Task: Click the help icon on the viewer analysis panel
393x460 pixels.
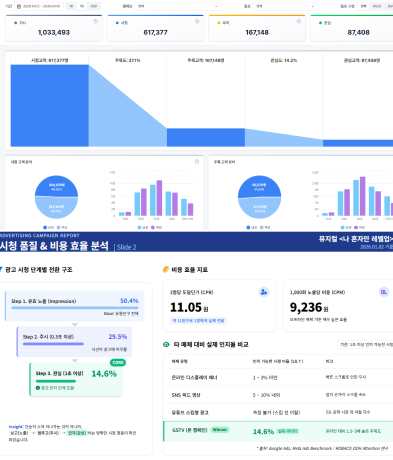Action: click(x=197, y=162)
